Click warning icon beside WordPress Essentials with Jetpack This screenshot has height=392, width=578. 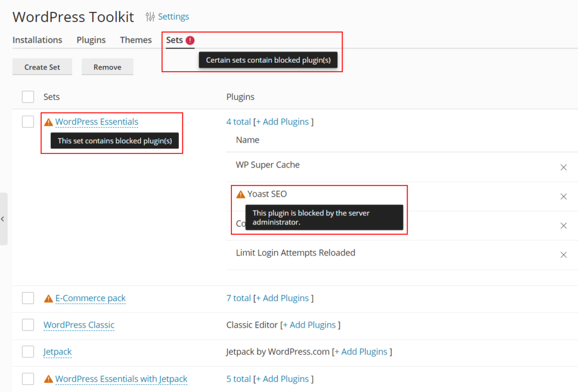[x=49, y=379]
